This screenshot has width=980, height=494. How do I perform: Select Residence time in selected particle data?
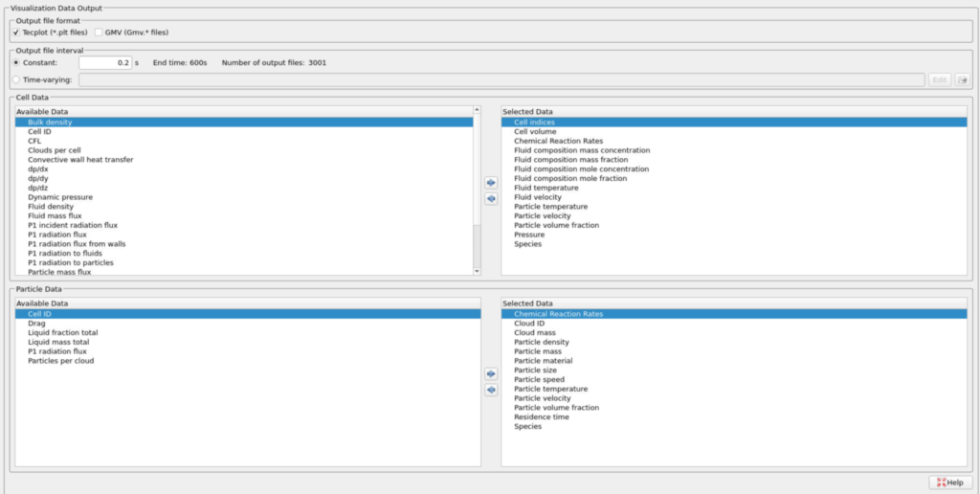point(541,416)
